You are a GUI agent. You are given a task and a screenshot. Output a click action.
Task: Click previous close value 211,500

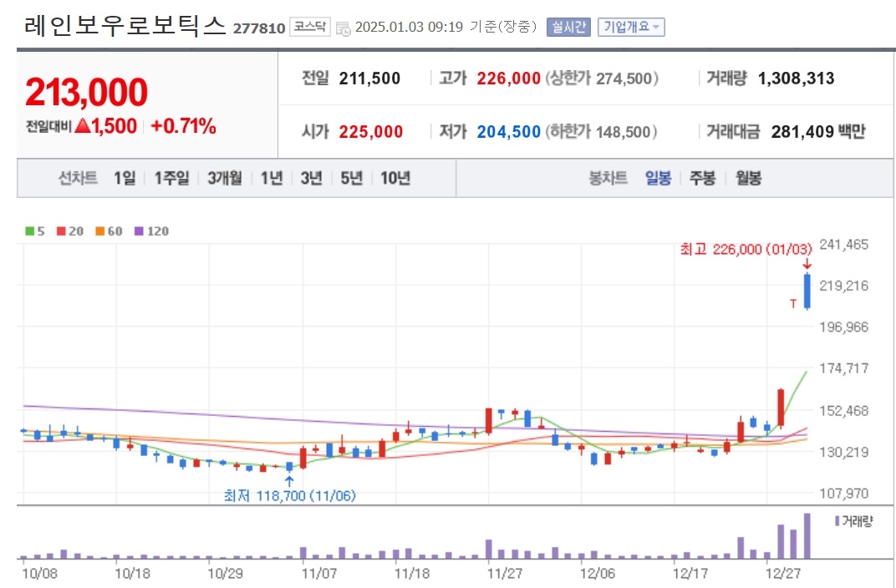[369, 79]
